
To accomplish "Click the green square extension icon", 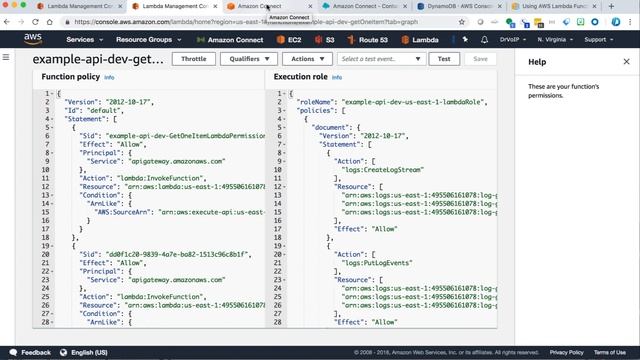I will click(580, 22).
